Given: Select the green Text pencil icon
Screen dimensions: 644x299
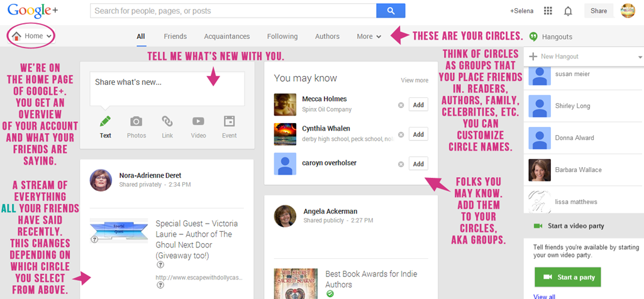Looking at the screenshot, I should pos(105,121).
